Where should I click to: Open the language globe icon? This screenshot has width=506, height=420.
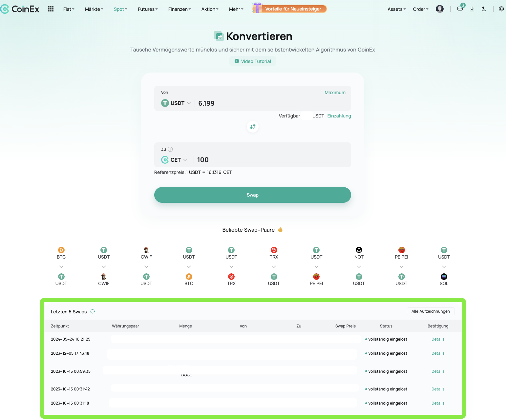(x=501, y=9)
